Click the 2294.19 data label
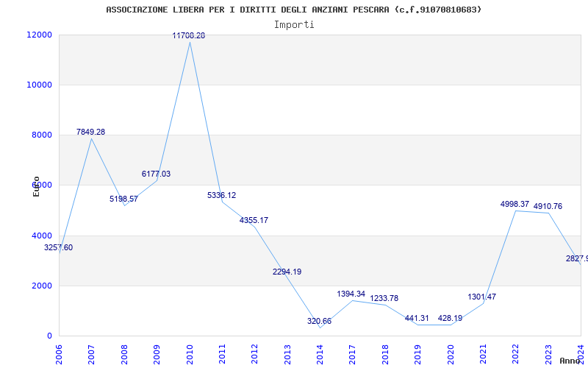 click(287, 272)
